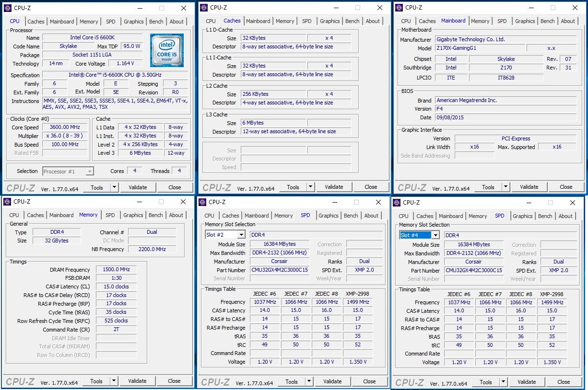This screenshot has width=588, height=390.
Task: Click CPU-Z title icon in the Slot #4 window
Action: [x=397, y=202]
